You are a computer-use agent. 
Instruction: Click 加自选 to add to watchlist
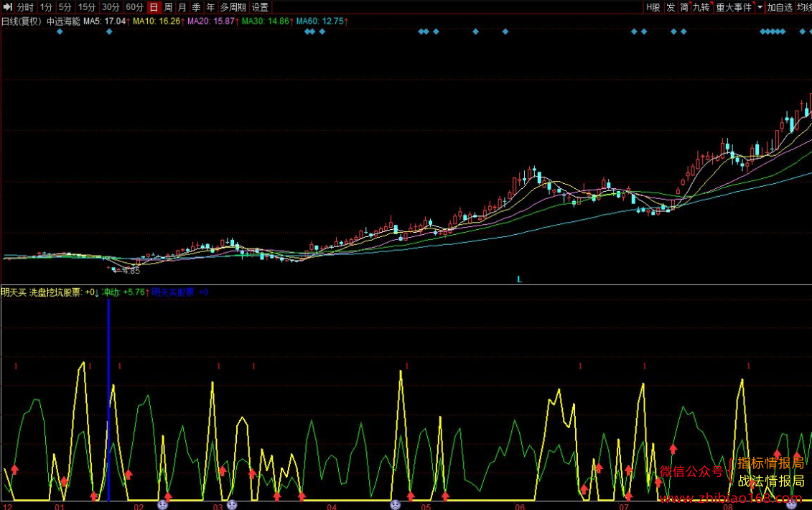[x=780, y=7]
